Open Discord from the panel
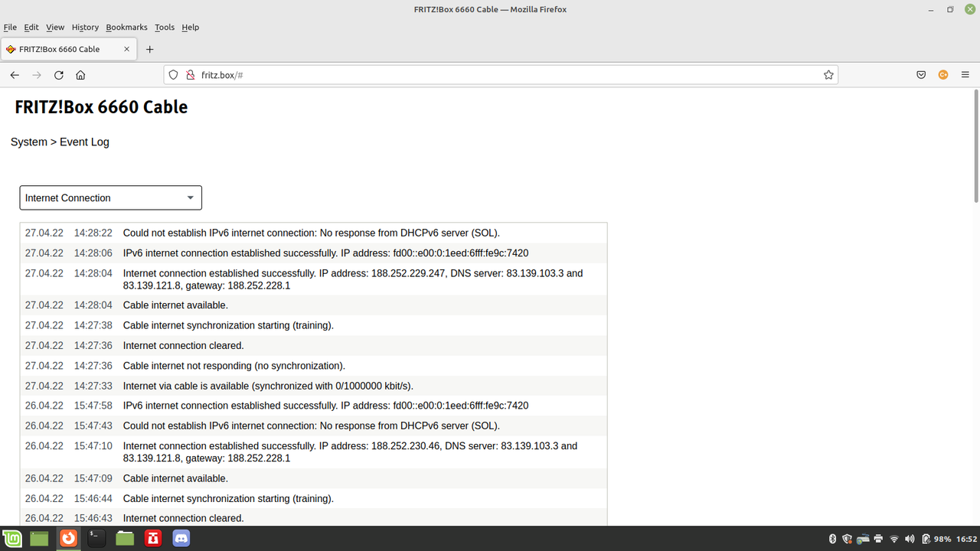The width and height of the screenshot is (980, 551). [x=181, y=539]
